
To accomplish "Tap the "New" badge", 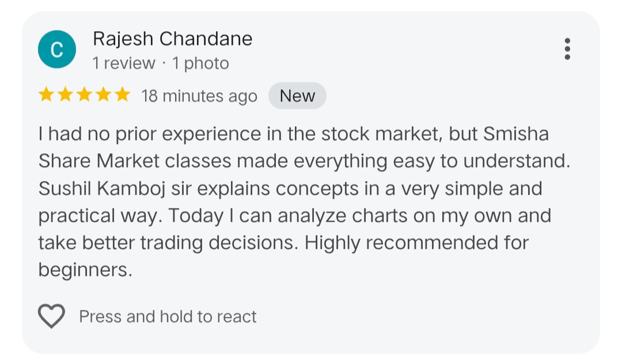I will click(x=297, y=96).
